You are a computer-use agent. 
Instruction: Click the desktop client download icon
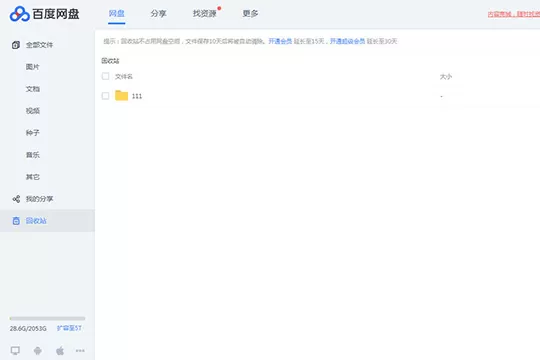[x=15, y=351]
